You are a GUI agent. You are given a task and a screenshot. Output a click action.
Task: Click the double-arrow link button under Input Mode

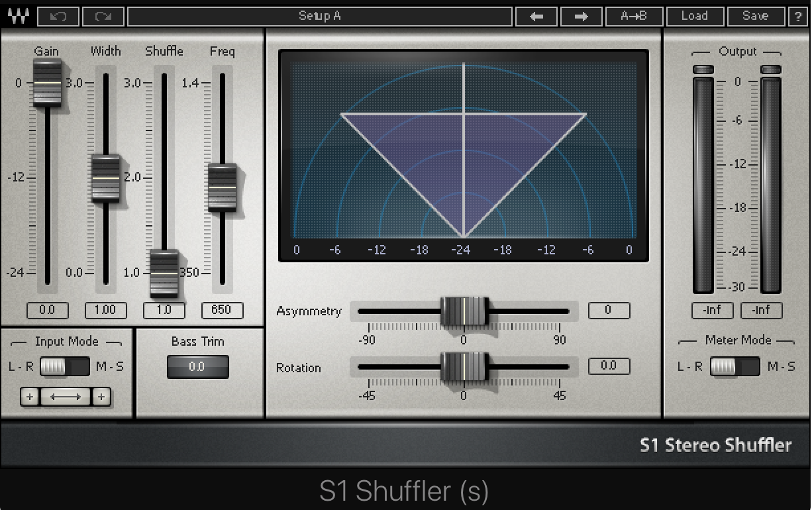[66, 397]
